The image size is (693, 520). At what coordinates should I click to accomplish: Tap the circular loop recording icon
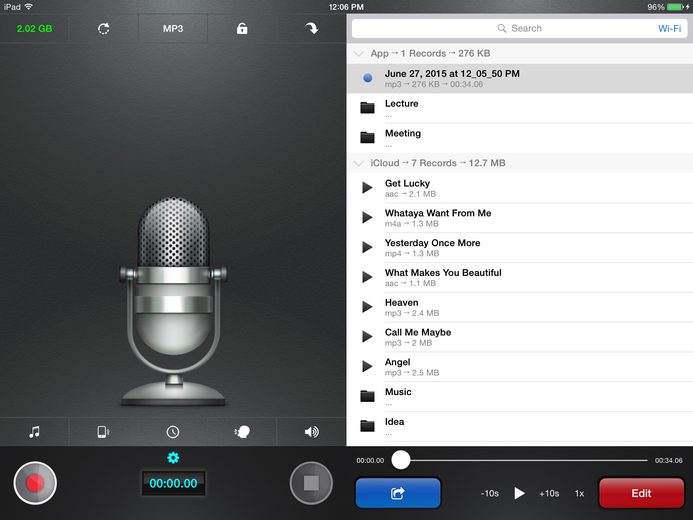[104, 29]
